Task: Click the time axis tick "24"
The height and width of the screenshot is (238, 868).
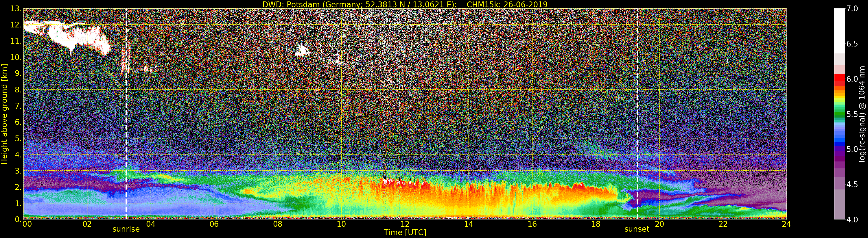Action: tap(786, 224)
